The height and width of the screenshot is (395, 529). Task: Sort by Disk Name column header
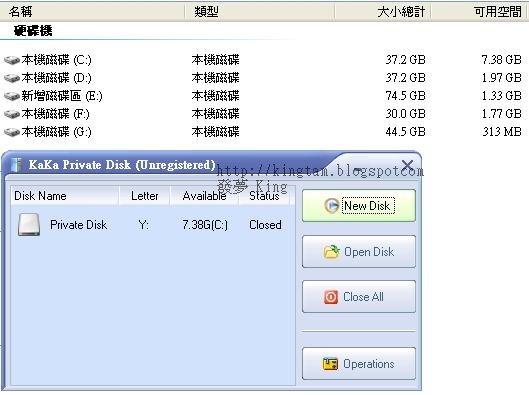click(x=64, y=196)
